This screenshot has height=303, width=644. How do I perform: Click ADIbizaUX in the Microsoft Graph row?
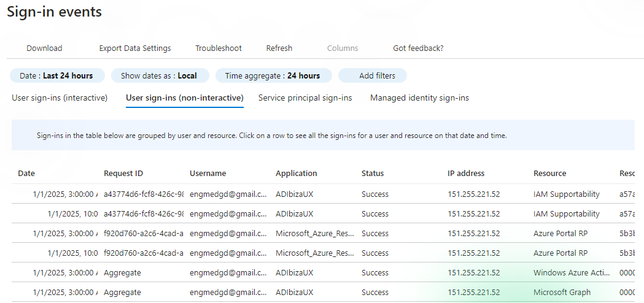pos(295,293)
